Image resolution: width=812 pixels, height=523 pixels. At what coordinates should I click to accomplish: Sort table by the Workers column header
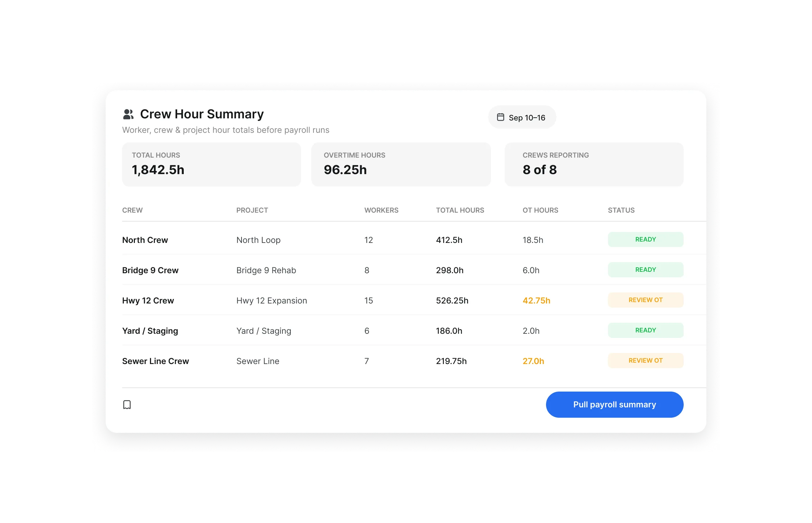(x=381, y=210)
